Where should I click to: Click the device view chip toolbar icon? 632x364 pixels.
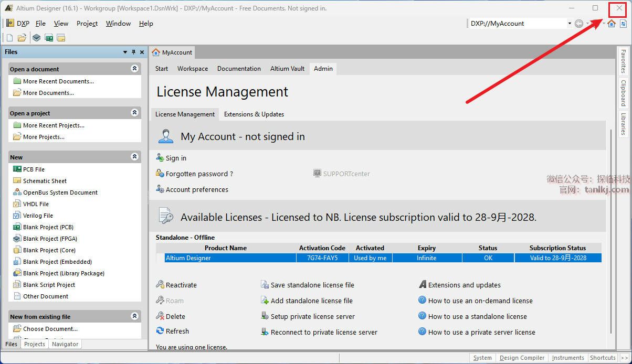point(36,38)
